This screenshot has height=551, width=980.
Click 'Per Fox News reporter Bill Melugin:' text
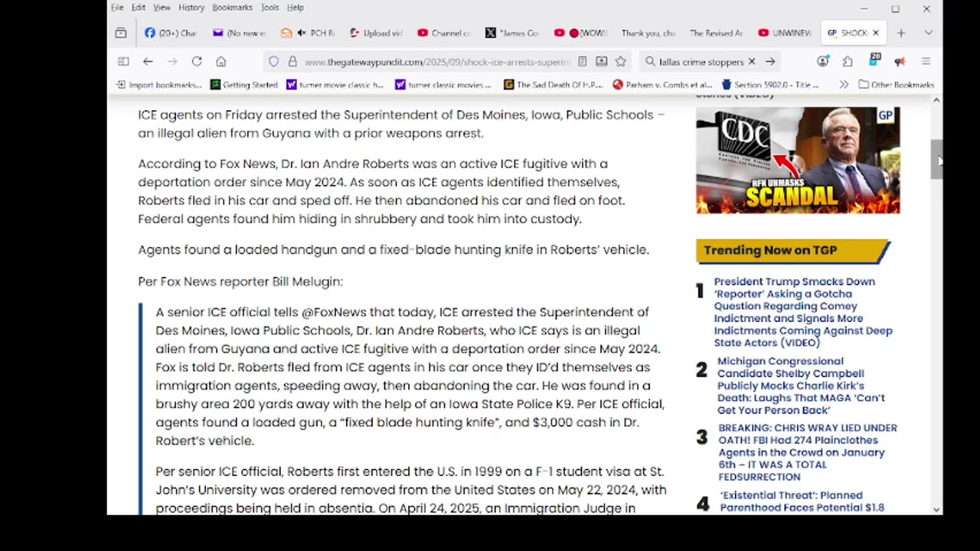pyautogui.click(x=240, y=282)
